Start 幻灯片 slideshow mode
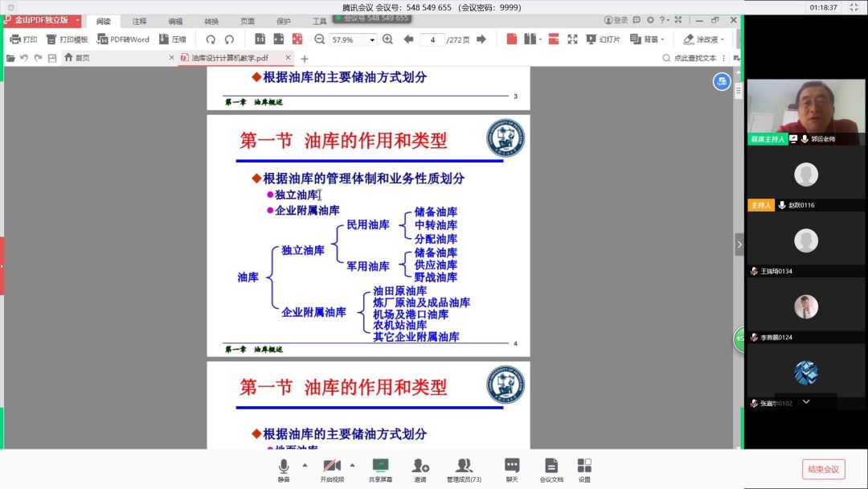Image resolution: width=868 pixels, height=489 pixels. [603, 39]
